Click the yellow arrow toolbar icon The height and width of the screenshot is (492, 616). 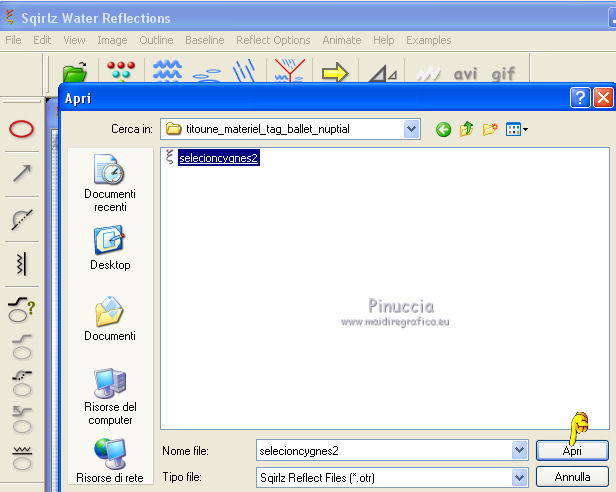click(335, 73)
